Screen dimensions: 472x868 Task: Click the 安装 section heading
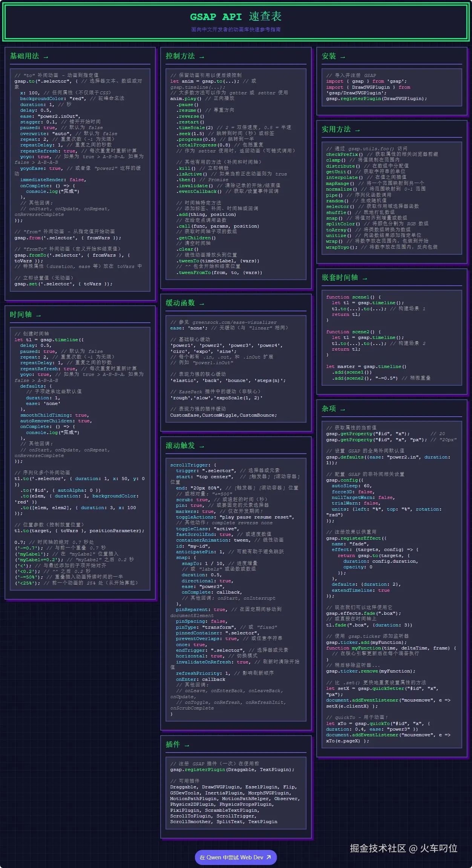coord(333,56)
